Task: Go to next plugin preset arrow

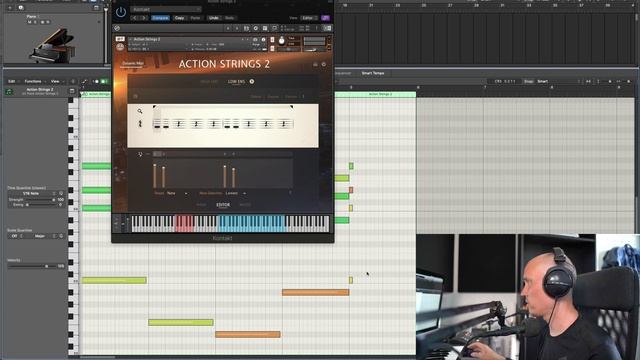Action: click(x=144, y=18)
